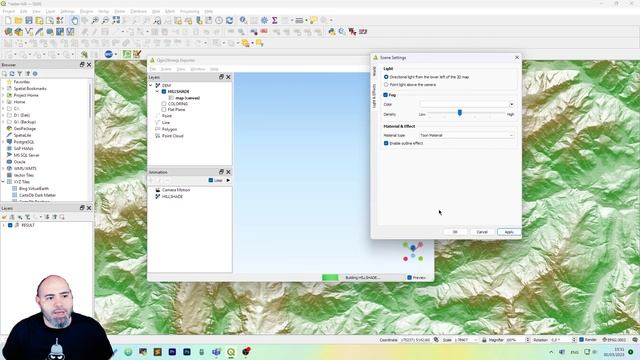Image resolution: width=640 pixels, height=360 pixels.
Task: Collapse the HILLSHADE item expander arrow
Action: point(157,92)
